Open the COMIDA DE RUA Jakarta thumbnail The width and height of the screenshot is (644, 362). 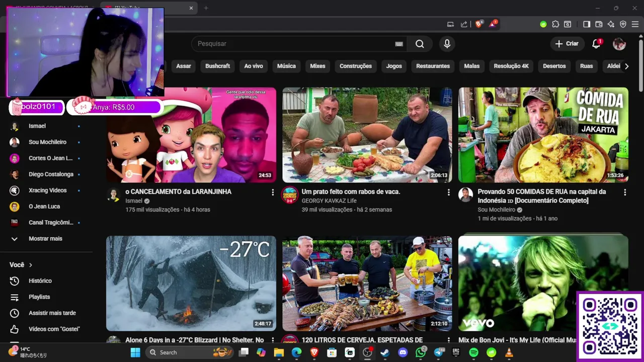pyautogui.click(x=543, y=135)
